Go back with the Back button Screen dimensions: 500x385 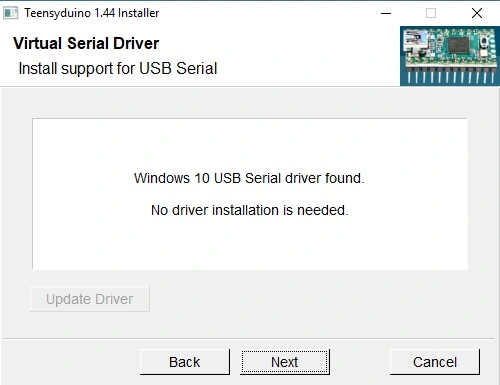pyautogui.click(x=185, y=362)
